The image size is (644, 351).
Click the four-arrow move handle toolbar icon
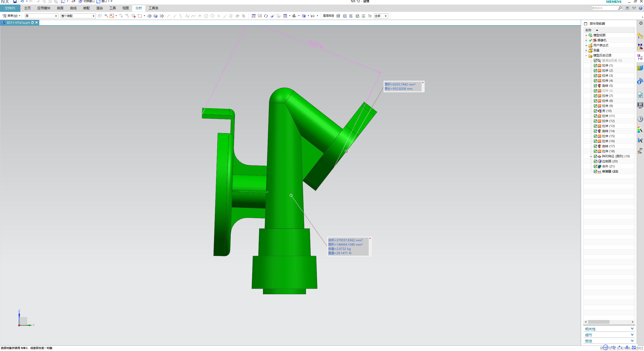click(x=162, y=16)
